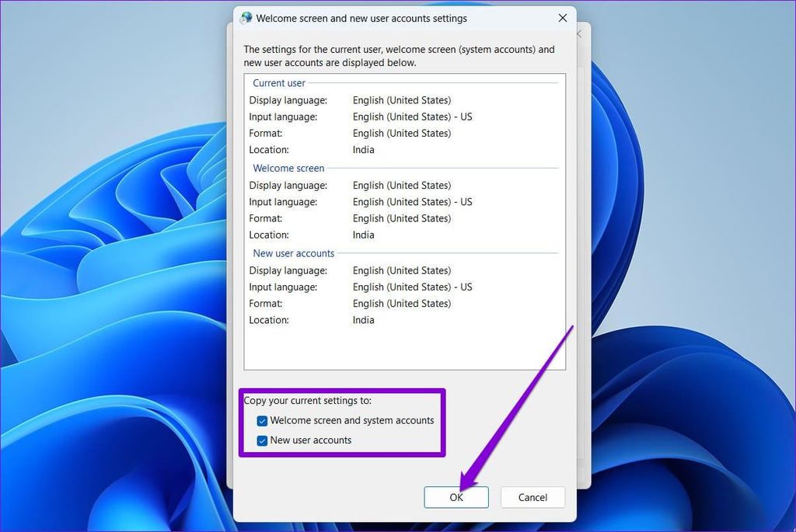This screenshot has width=796, height=532.
Task: Toggle the Welcome screen and system accounts checkbox
Action: 263,421
